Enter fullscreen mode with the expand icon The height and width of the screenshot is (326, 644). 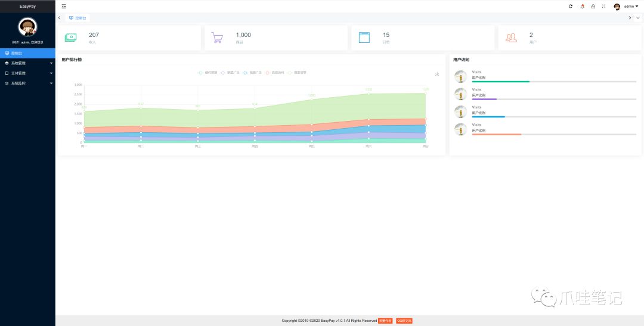coord(603,6)
